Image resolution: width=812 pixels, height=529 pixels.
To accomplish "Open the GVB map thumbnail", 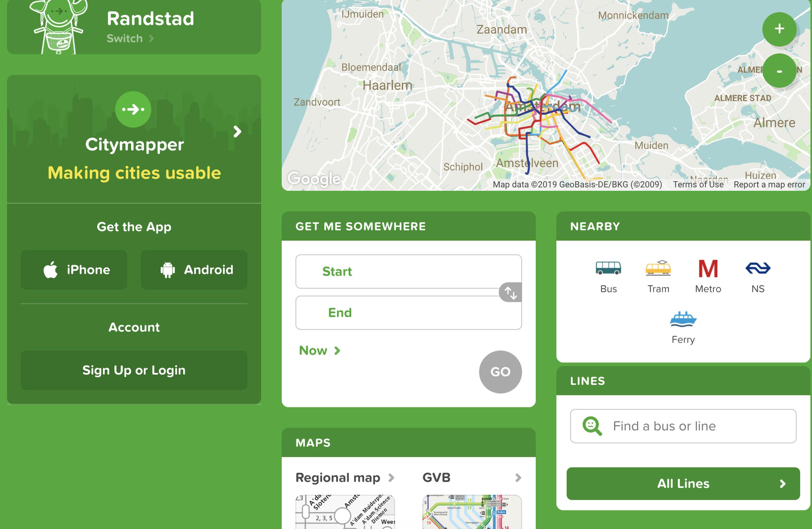I will click(472, 512).
